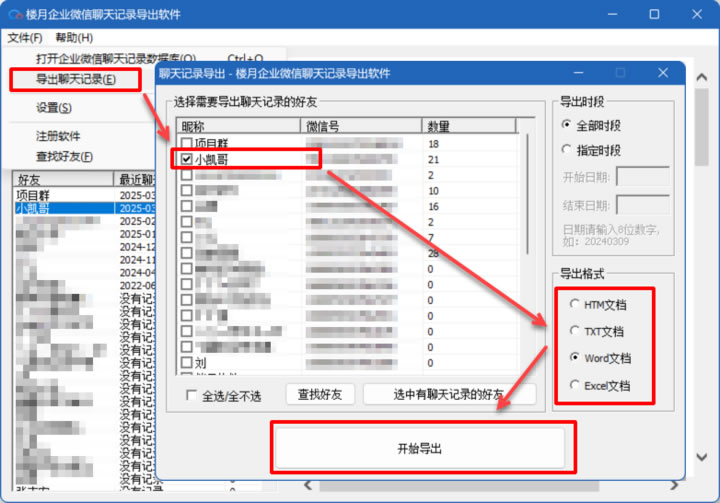The image size is (720, 503).
Task: Choose 设置(S) menu entry
Action: pyautogui.click(x=54, y=108)
